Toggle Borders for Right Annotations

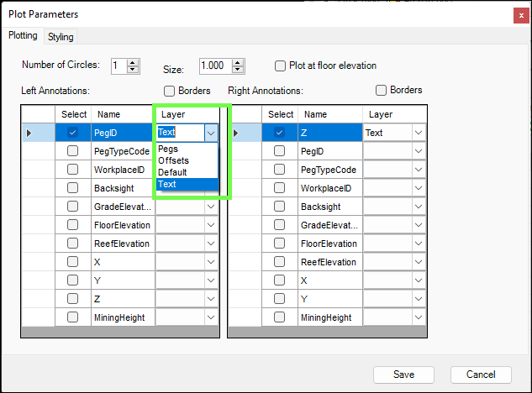click(x=382, y=90)
